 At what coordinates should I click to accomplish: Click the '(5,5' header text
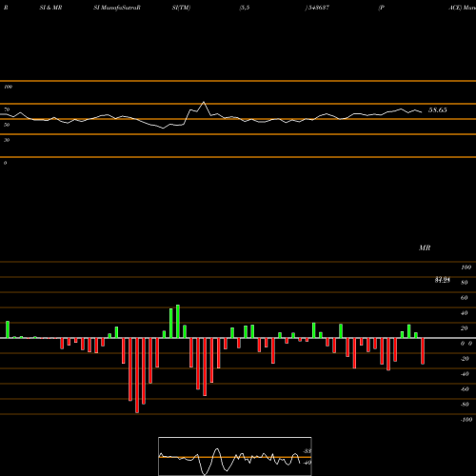tap(245, 8)
